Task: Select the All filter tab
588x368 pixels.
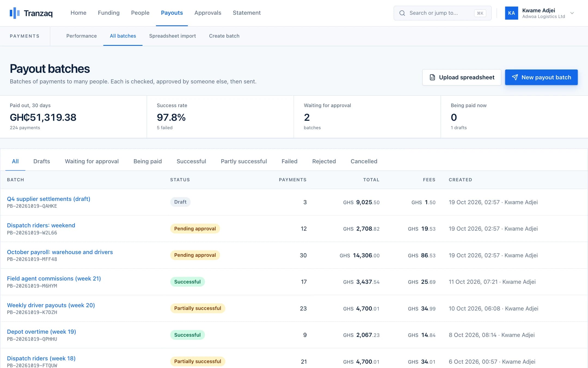Action: click(x=15, y=161)
